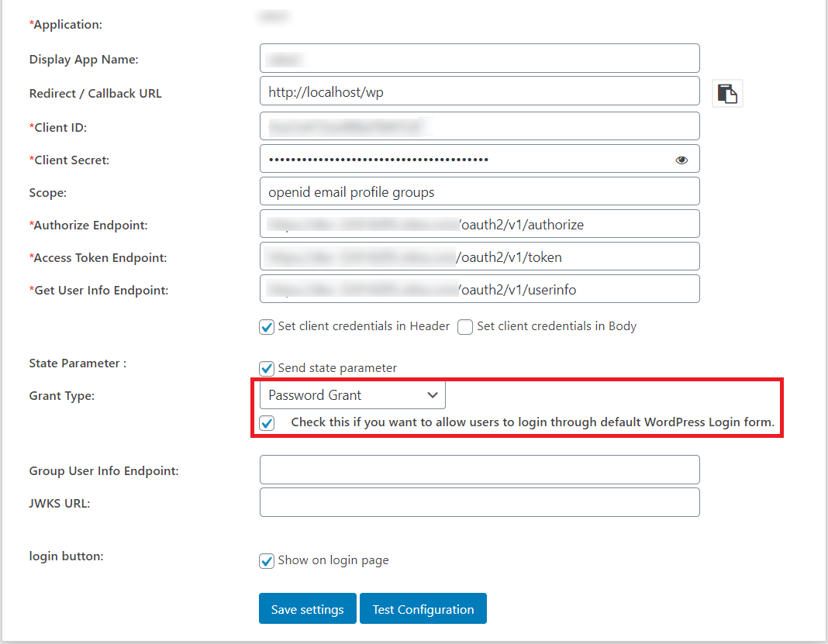Screen dimensions: 828x644
Task: Focus the Group User Info Endpoint field
Action: (479, 470)
